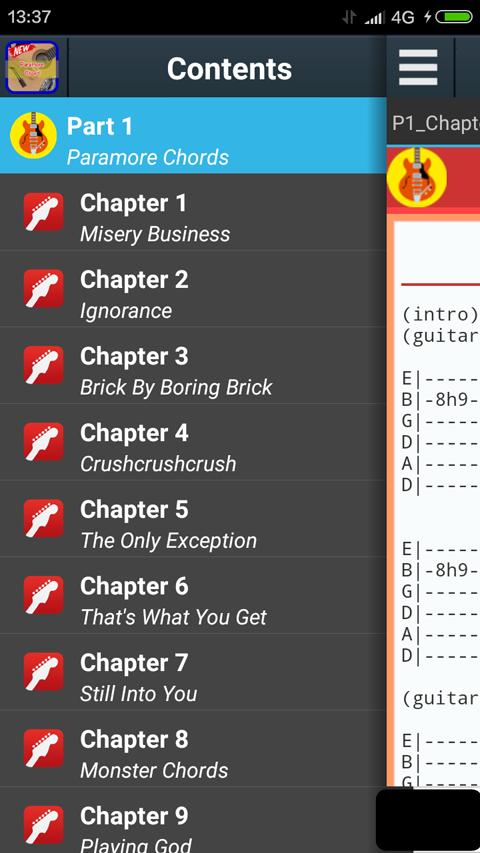Collapse the Part 1 Paramore Chords section
This screenshot has height=853, width=480.
point(193,135)
